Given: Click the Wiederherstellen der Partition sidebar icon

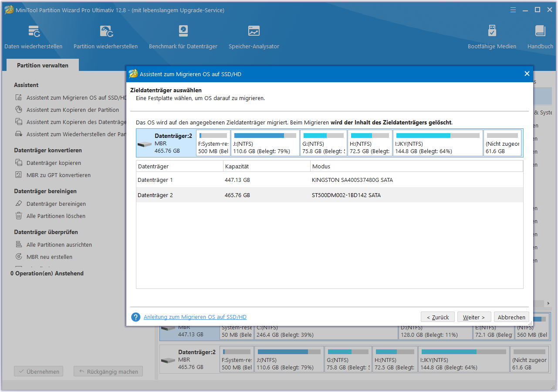Looking at the screenshot, I should (x=19, y=134).
